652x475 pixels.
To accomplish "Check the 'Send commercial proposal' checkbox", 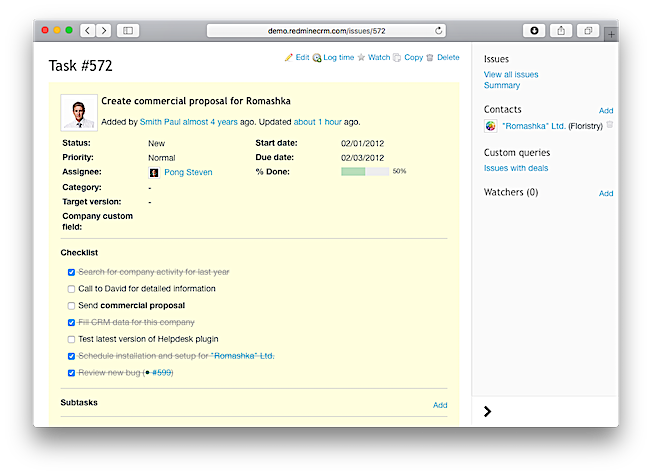I will click(71, 305).
